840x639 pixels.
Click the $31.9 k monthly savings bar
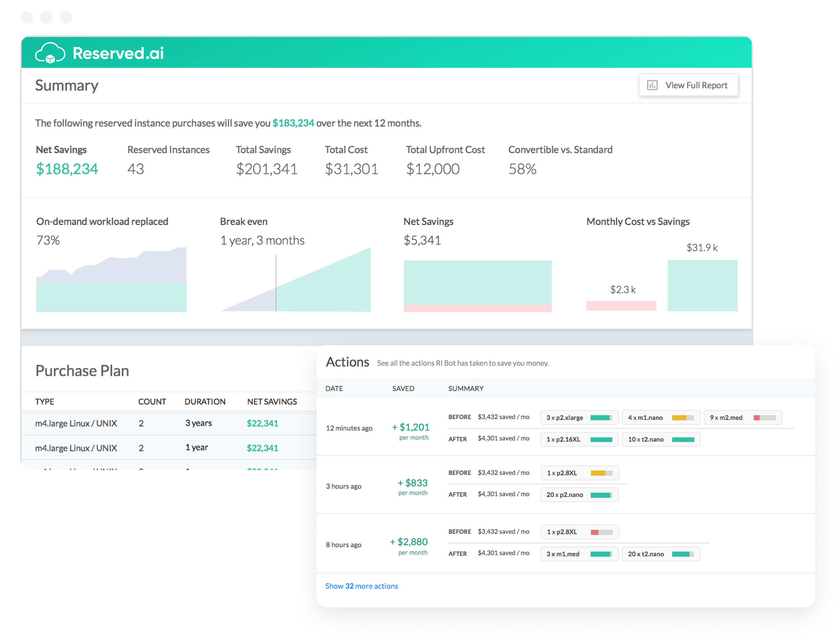coord(702,285)
